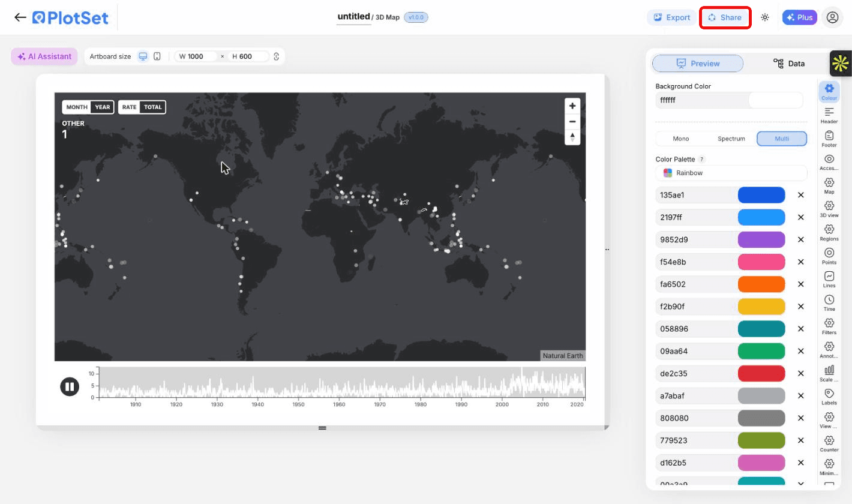Open the Colour settings tab
852x504 pixels.
pos(829,92)
